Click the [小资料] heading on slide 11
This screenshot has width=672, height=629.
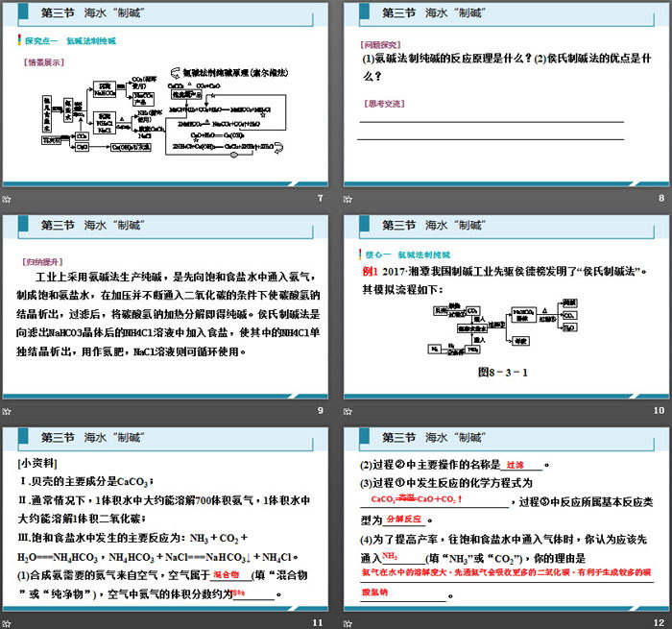37,463
